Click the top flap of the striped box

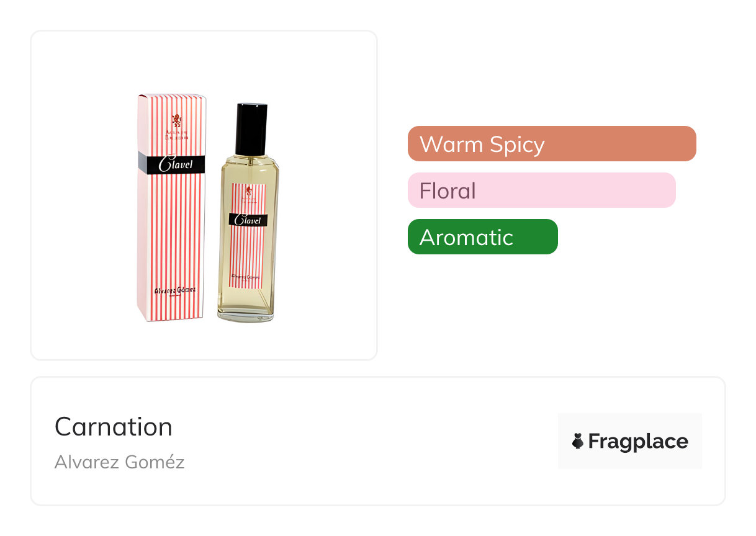click(x=172, y=96)
